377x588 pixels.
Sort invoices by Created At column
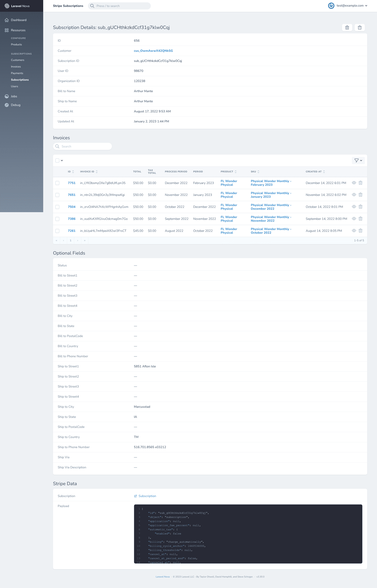coord(324,172)
